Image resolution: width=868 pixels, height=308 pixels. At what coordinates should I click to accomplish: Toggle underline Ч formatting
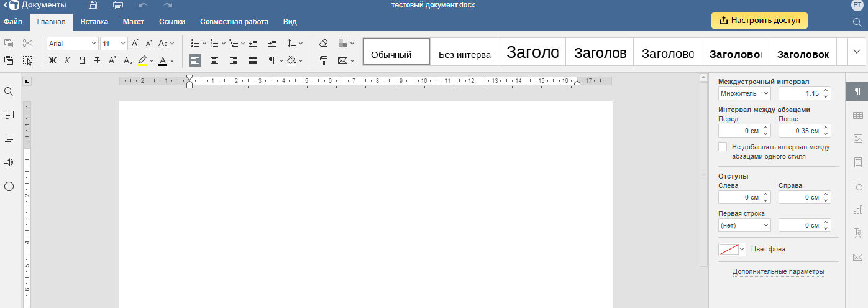82,60
